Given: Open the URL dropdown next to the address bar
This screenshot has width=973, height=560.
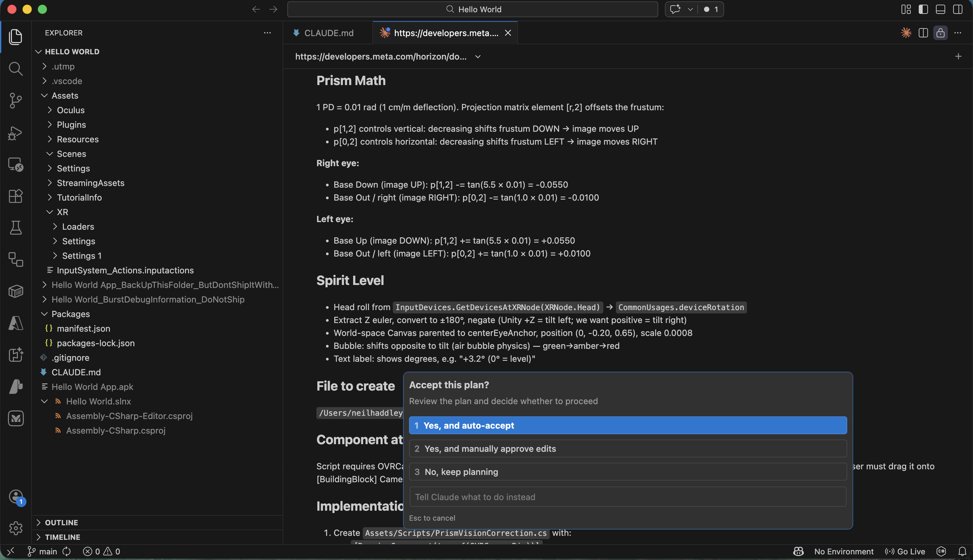Looking at the screenshot, I should coord(477,57).
